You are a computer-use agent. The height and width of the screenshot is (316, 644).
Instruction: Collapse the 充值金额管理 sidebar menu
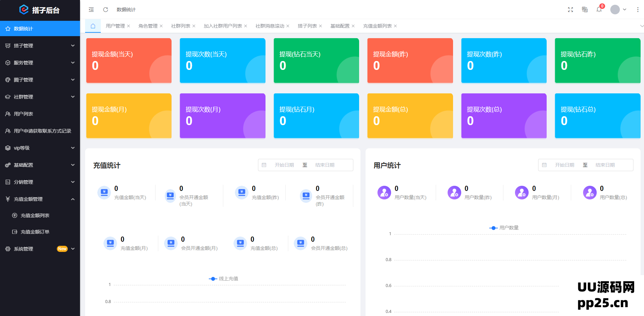click(x=40, y=199)
